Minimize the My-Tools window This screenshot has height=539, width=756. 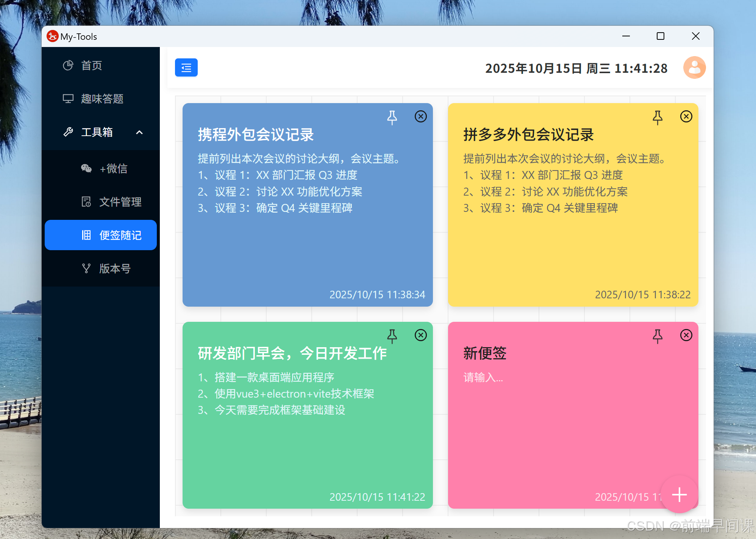point(626,36)
